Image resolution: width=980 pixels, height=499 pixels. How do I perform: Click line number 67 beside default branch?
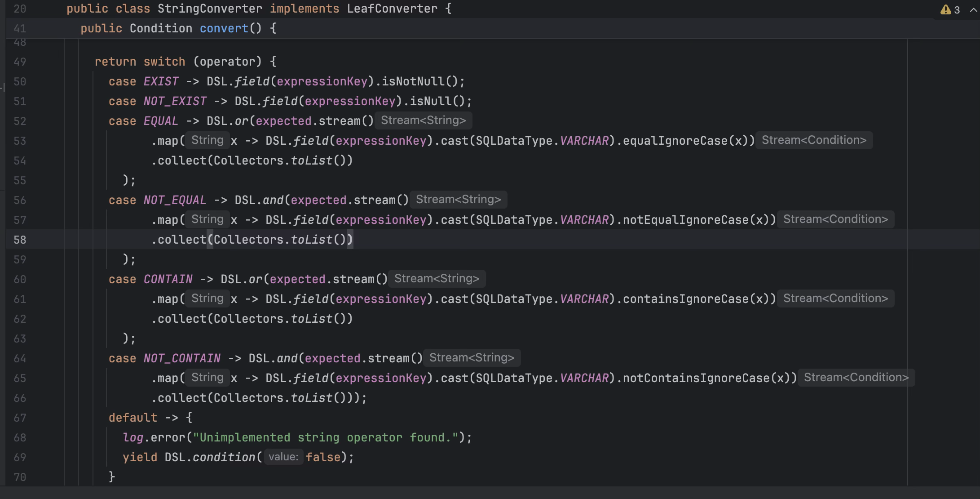coord(20,418)
